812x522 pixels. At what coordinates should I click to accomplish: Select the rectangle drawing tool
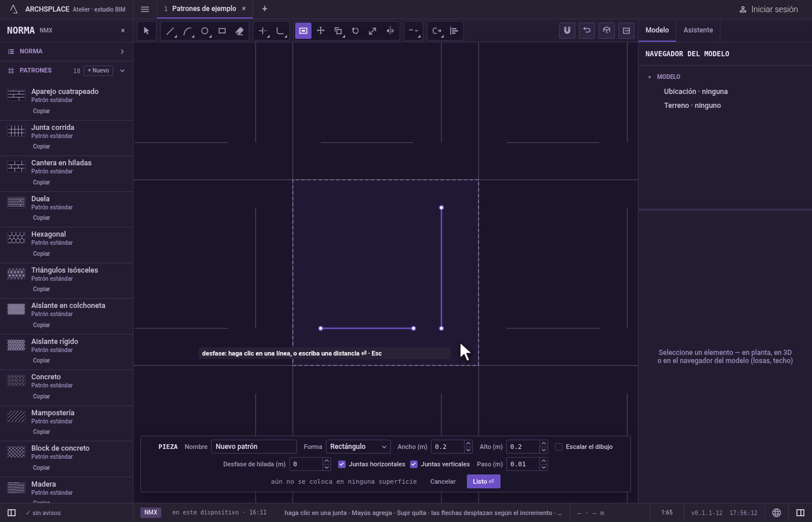tap(222, 31)
